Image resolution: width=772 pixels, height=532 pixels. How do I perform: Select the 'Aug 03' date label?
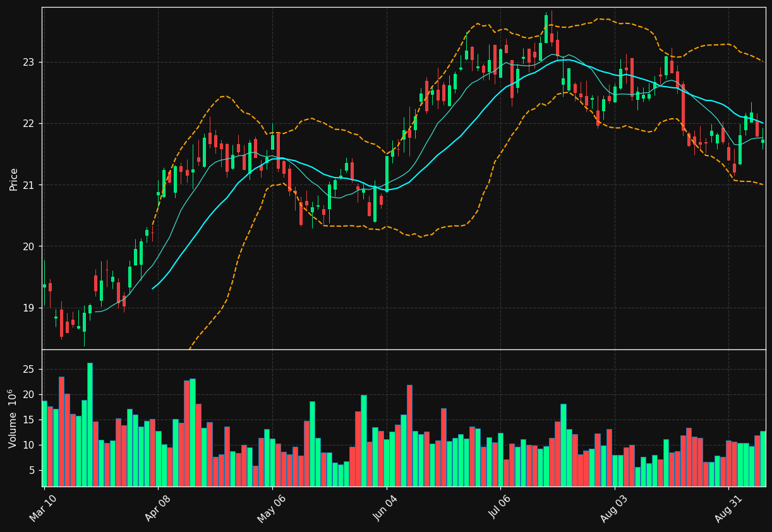614,508
